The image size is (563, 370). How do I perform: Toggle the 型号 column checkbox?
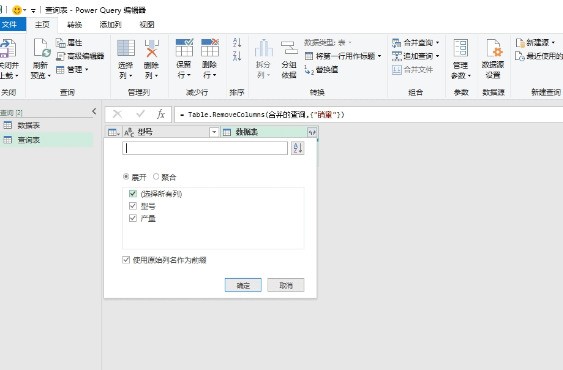[x=132, y=206]
